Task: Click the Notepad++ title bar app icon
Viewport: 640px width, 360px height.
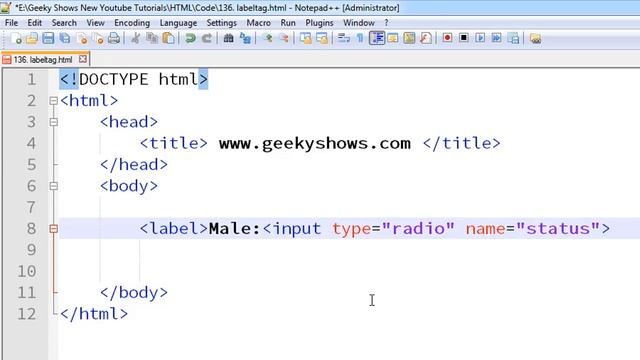Action: click(6, 7)
